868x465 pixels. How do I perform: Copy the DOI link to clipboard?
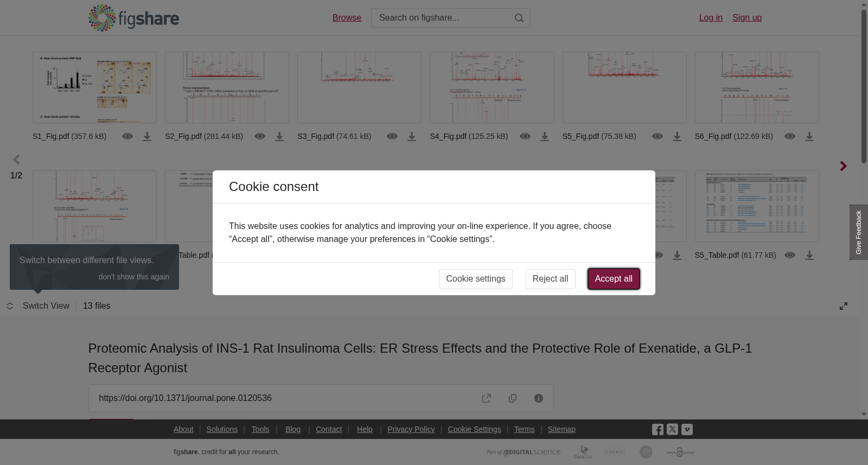click(x=513, y=398)
